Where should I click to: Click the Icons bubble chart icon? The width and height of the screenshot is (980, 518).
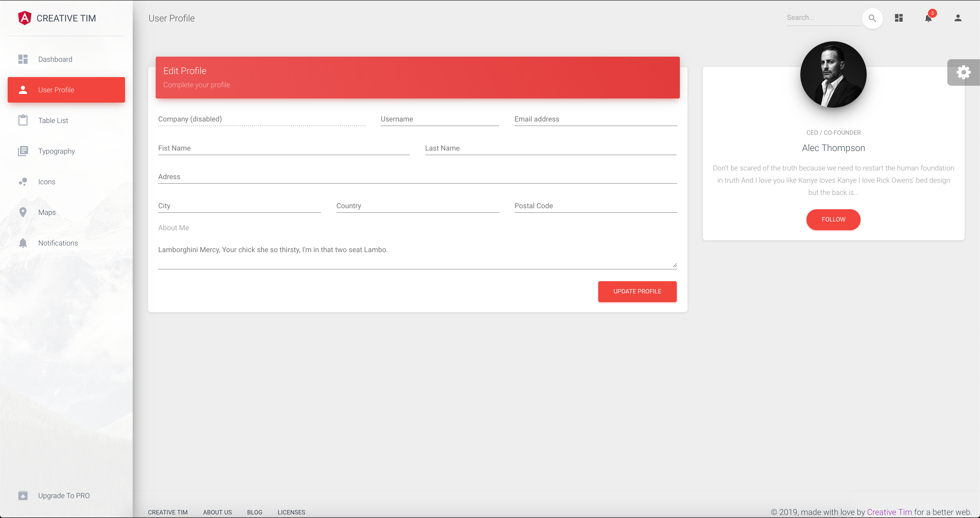click(x=23, y=182)
